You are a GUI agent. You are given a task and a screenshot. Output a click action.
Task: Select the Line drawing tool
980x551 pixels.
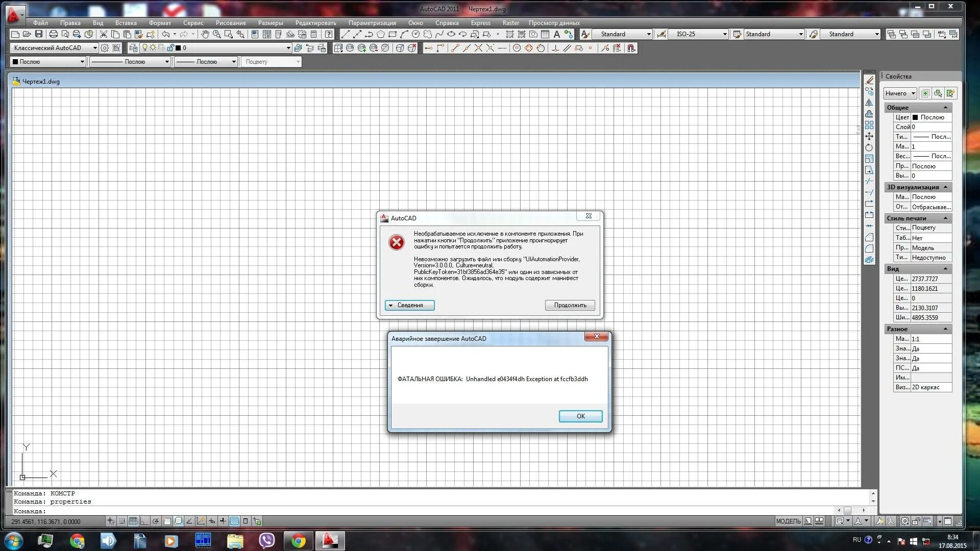(346, 34)
